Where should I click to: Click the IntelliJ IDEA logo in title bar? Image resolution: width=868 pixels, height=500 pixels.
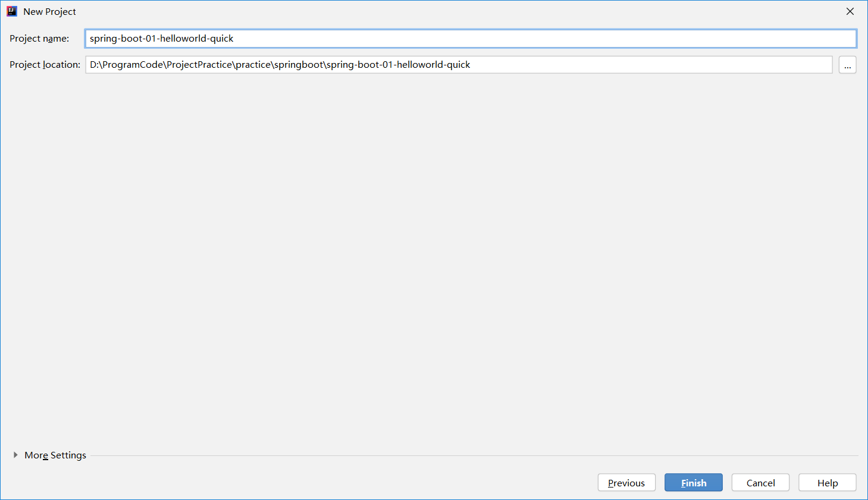12,11
